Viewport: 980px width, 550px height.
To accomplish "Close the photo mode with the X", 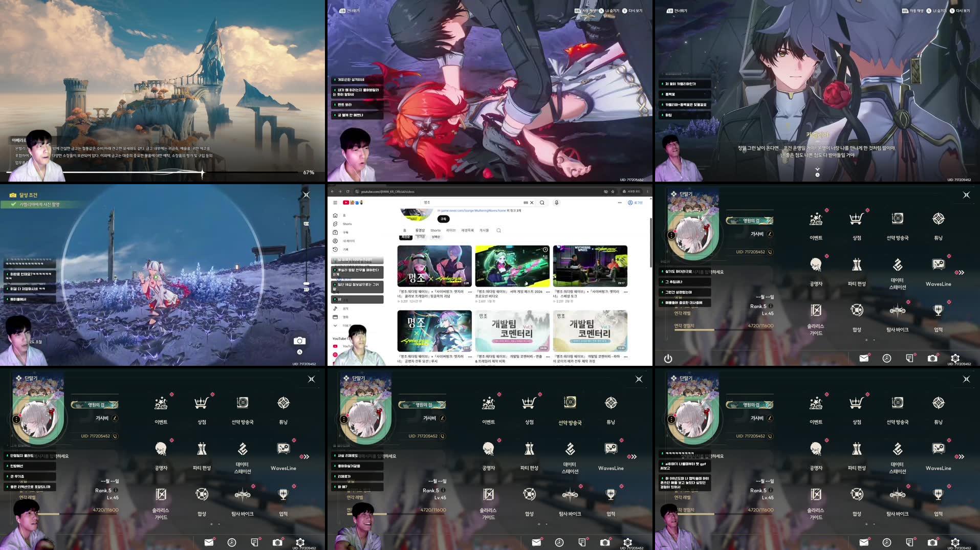I will tap(306, 194).
